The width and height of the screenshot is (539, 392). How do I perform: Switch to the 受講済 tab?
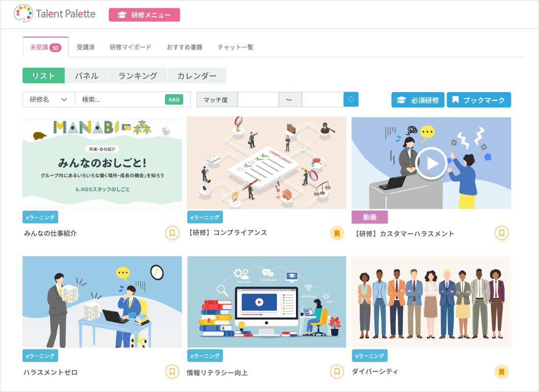(85, 47)
